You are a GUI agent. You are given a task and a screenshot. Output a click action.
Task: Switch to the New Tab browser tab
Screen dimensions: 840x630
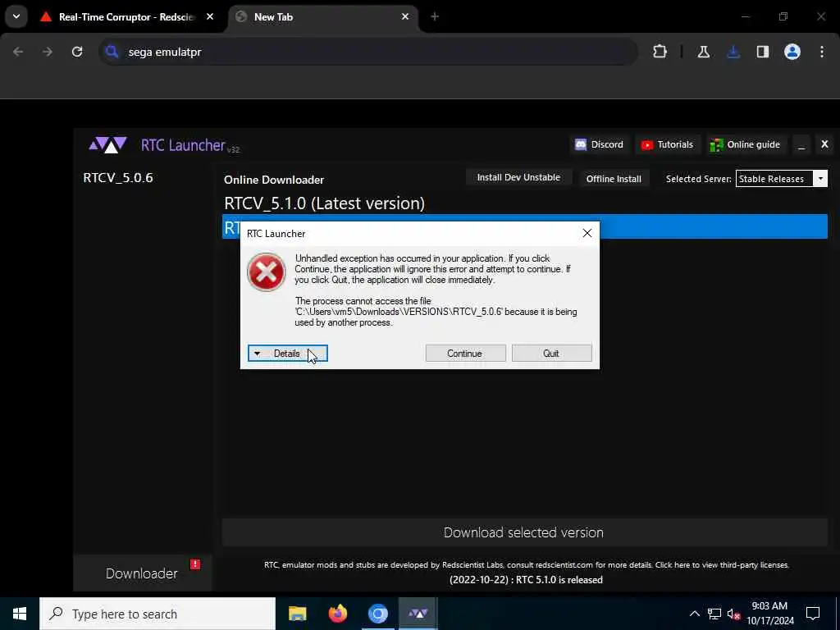pyautogui.click(x=323, y=17)
